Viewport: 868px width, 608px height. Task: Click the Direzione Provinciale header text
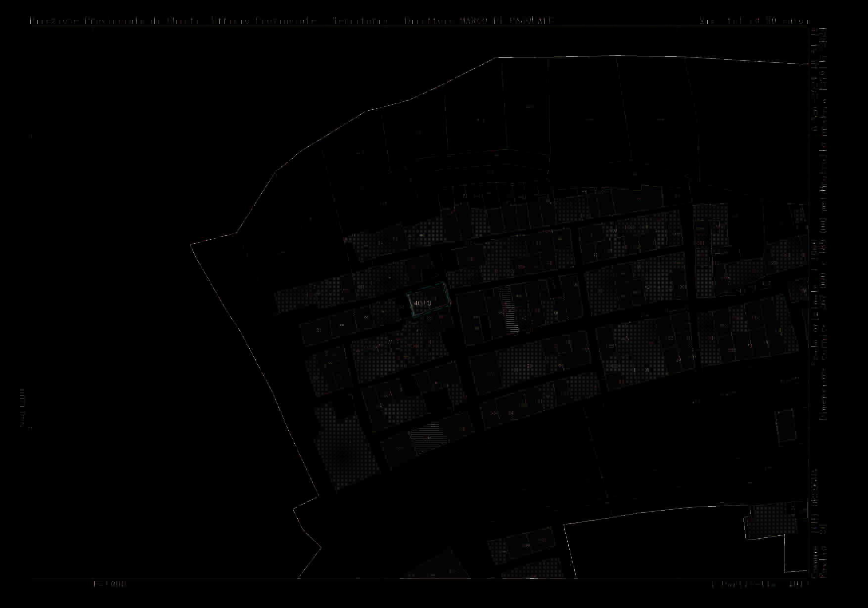(x=114, y=21)
